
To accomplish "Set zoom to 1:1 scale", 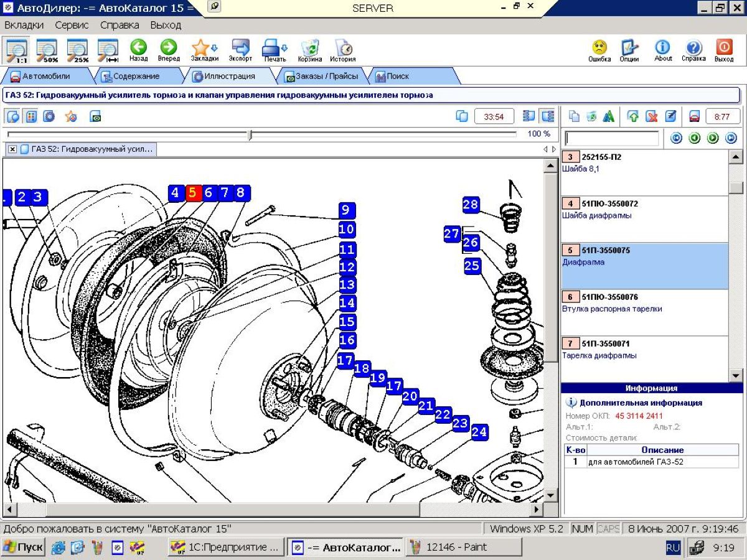I will click(x=17, y=50).
